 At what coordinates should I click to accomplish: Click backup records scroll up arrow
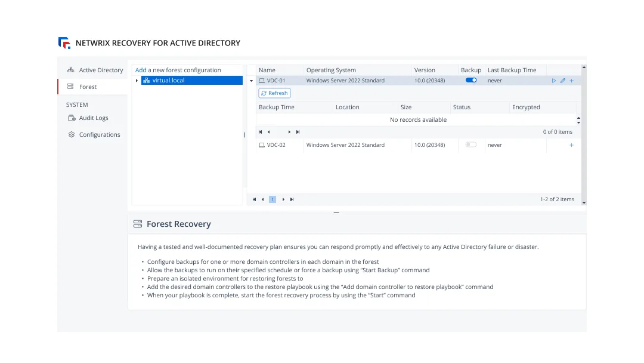click(x=578, y=118)
